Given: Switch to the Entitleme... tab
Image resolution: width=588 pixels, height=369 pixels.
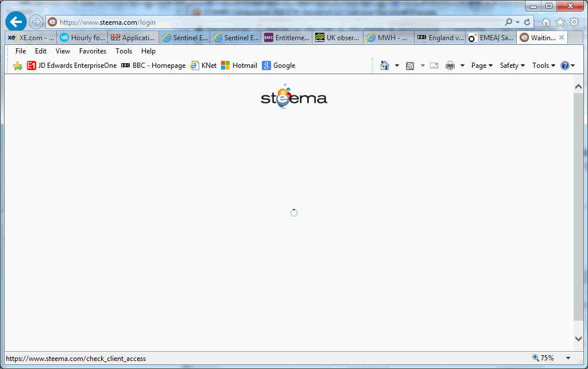Looking at the screenshot, I should pos(287,37).
